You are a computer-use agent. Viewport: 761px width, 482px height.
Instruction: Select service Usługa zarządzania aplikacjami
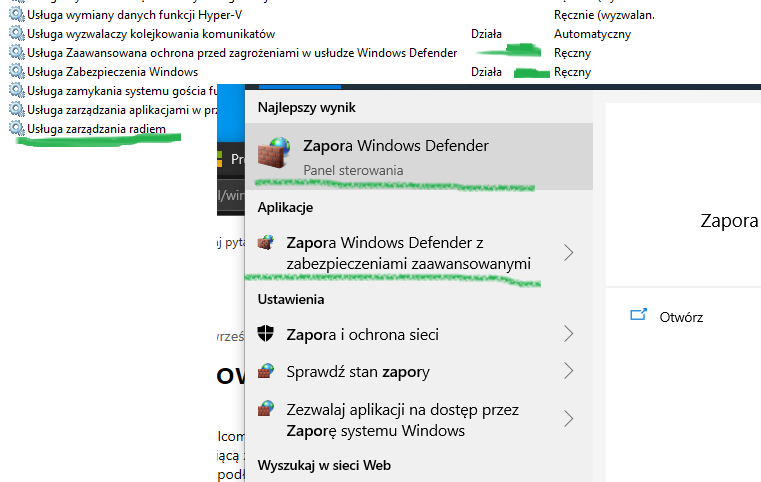(x=122, y=110)
